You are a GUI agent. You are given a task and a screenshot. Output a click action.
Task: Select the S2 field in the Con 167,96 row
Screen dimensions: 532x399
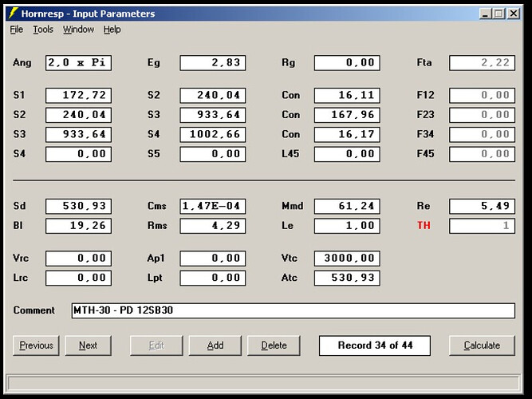(78, 115)
